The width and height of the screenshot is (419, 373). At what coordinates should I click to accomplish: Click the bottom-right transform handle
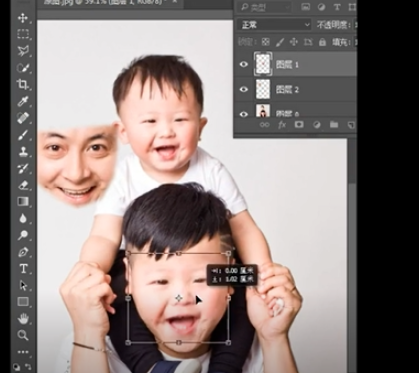229,342
